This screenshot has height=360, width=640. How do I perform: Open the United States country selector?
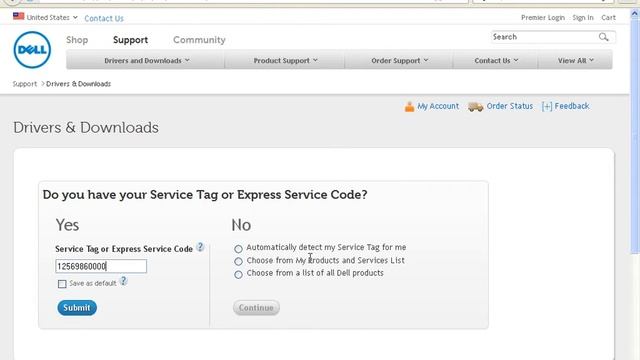(52, 18)
